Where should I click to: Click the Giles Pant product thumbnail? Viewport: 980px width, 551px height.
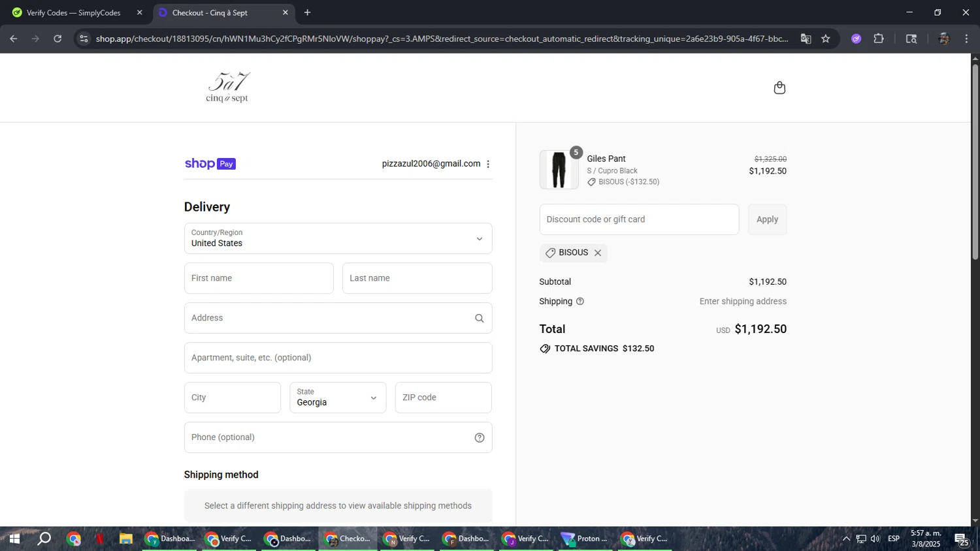tap(559, 170)
